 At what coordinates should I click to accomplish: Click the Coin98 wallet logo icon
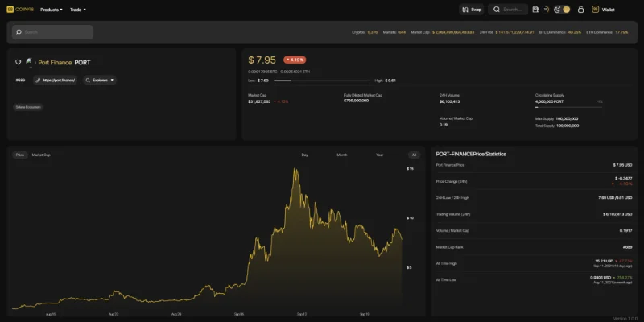pos(595,10)
